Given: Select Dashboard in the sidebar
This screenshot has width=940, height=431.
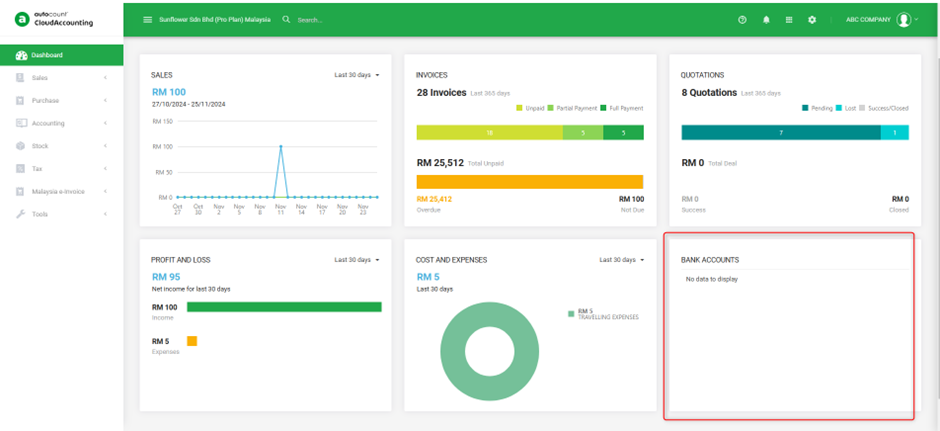Looking at the screenshot, I should 62,55.
